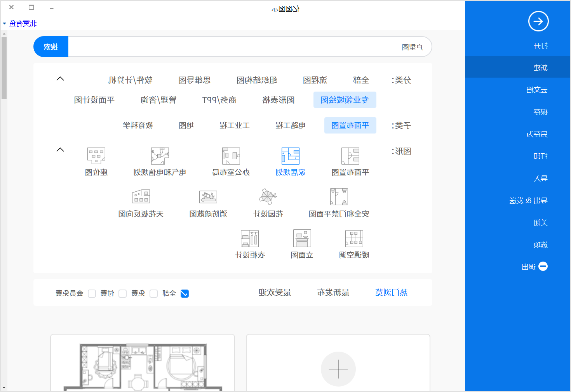Sort by 热门浏览
Screen dimensions: 571x392
tap(392, 292)
